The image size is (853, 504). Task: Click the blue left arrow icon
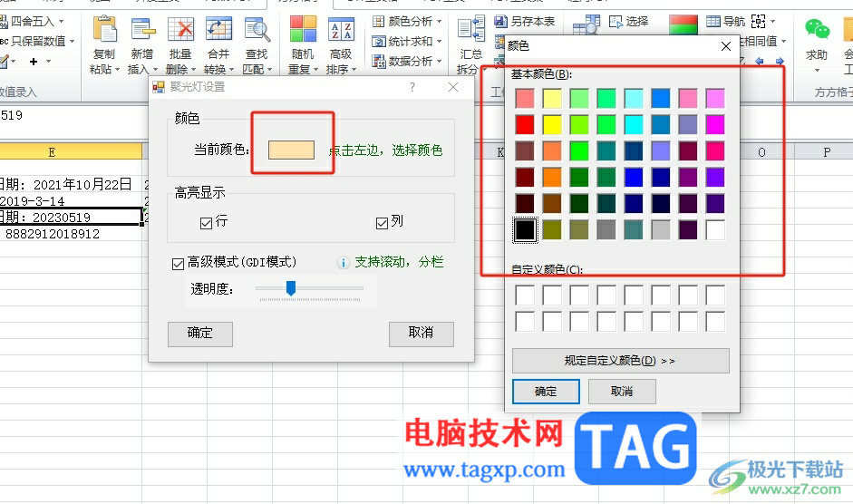coord(760,61)
